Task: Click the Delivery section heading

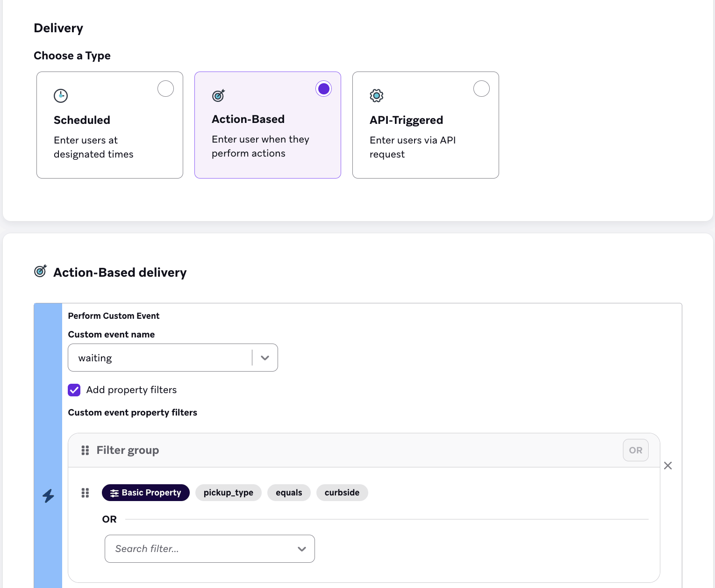Action: tap(58, 28)
